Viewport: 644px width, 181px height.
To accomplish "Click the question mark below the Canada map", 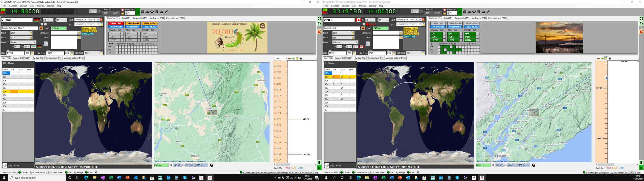I will 534,165.
